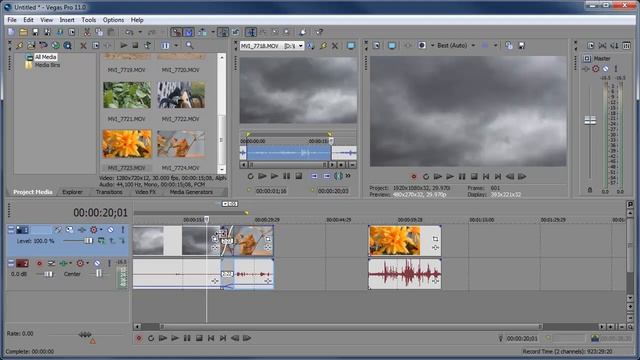Toggle Auto Preview in Project Media toolbar
The image size is (640, 360).
(x=148, y=45)
